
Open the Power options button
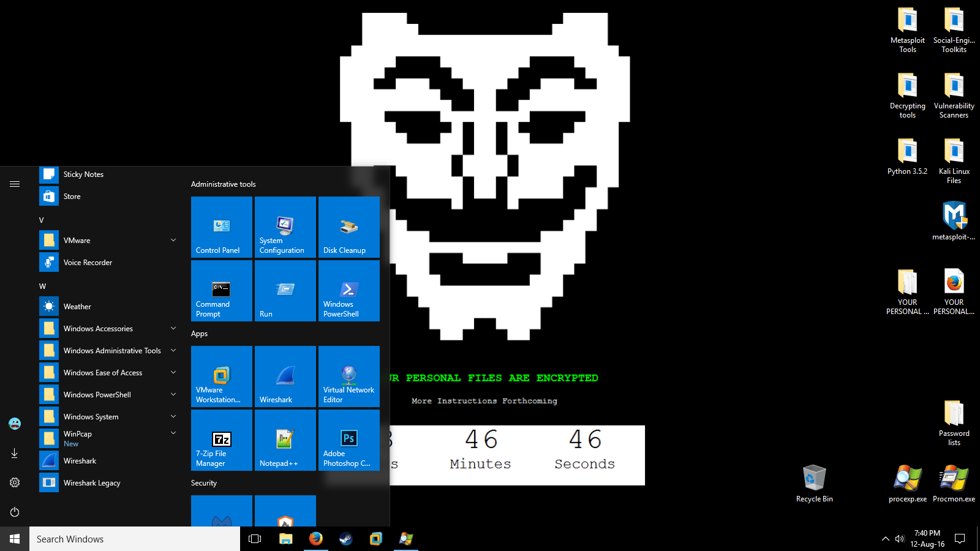[15, 512]
